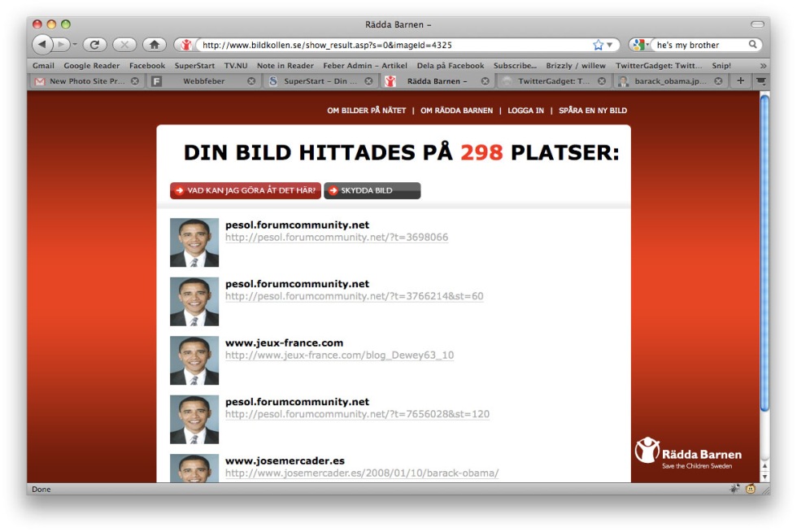This screenshot has width=797, height=532.
Task: Click the Rädda Barnen favicon in the address bar
Action: point(185,46)
